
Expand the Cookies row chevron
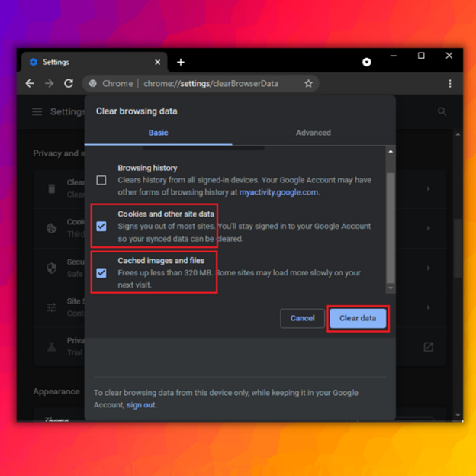pos(429,228)
